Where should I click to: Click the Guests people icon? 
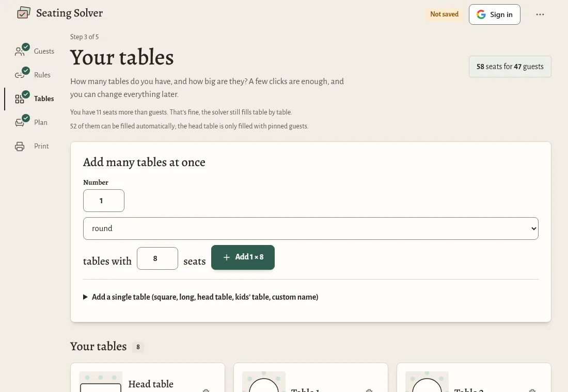[20, 52]
